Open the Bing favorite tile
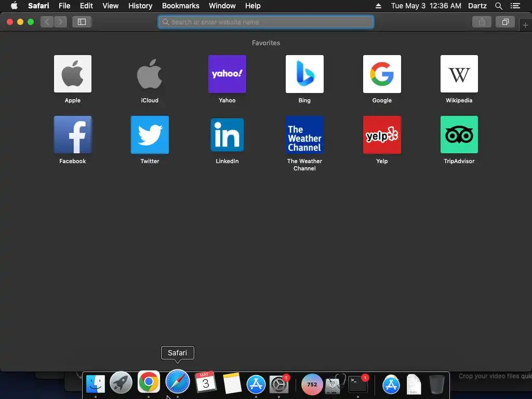Viewport: 532px width, 399px height. pyautogui.click(x=304, y=74)
